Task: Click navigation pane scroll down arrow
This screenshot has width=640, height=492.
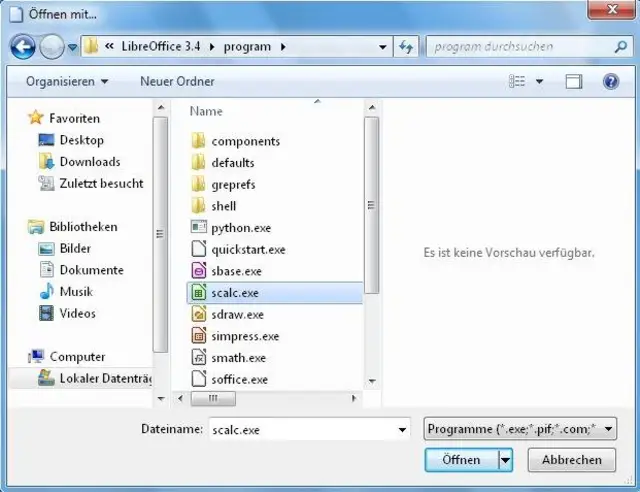Action: 161,398
